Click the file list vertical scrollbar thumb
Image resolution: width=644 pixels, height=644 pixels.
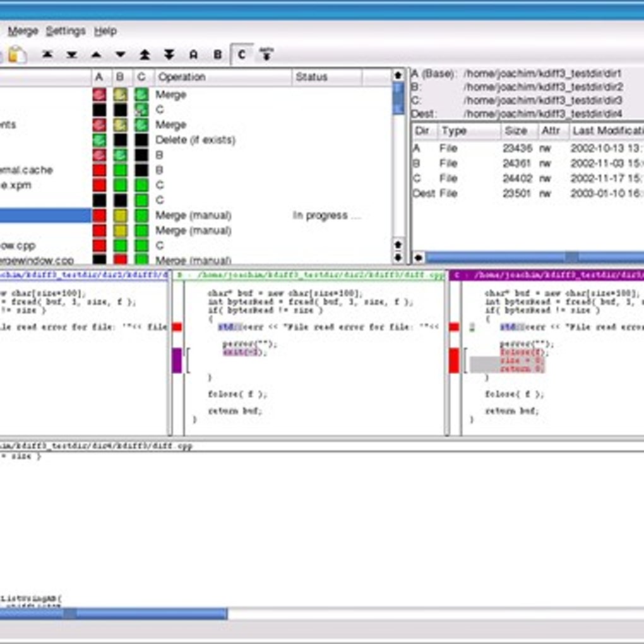(x=398, y=98)
